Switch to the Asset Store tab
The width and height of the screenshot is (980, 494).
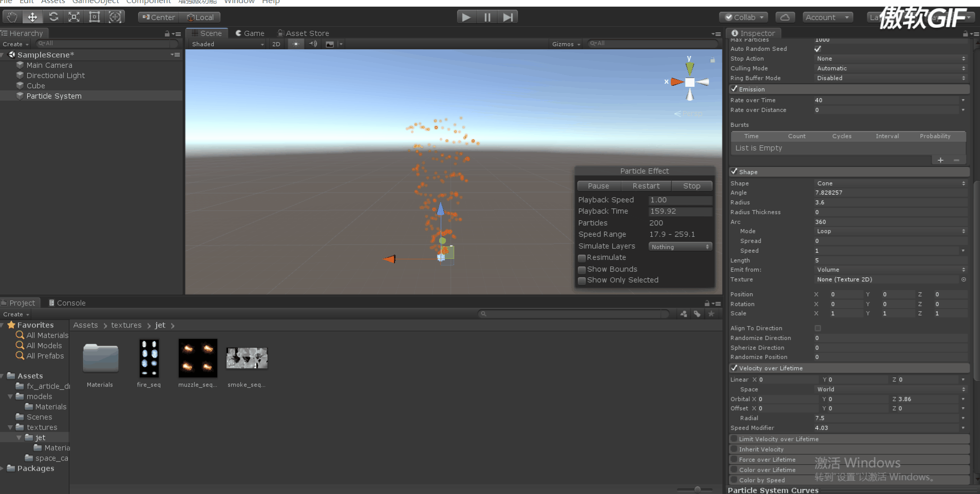[303, 33]
